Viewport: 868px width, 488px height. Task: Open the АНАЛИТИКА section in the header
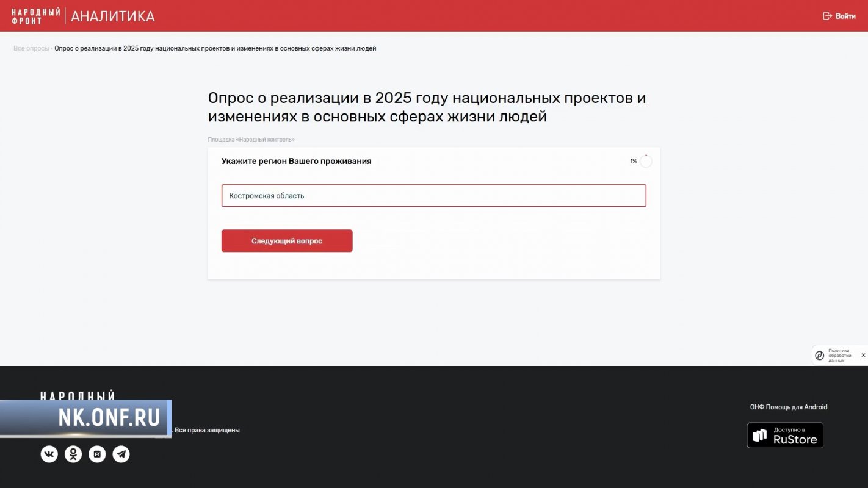(x=112, y=16)
